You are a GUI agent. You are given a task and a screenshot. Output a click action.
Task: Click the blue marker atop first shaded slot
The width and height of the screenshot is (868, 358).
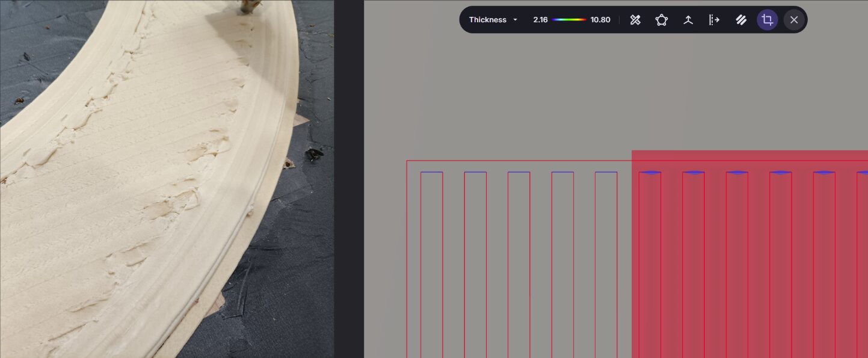tap(650, 173)
